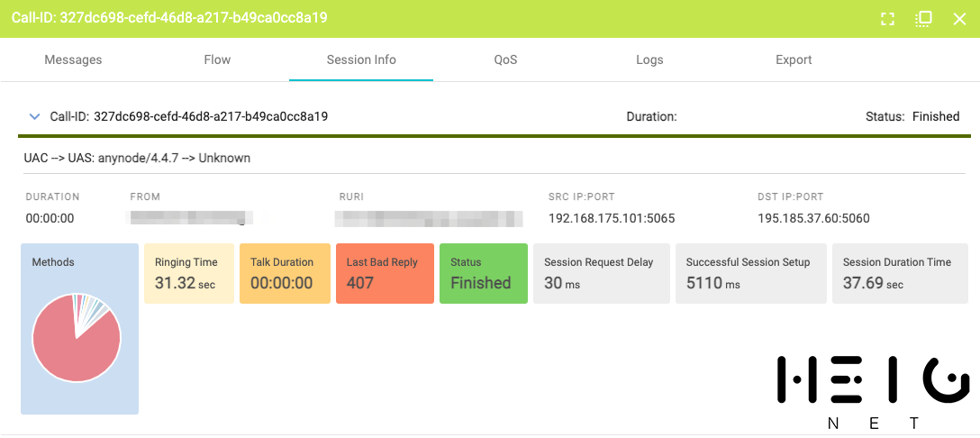
Task: Switch to the Flow tab
Action: (217, 59)
